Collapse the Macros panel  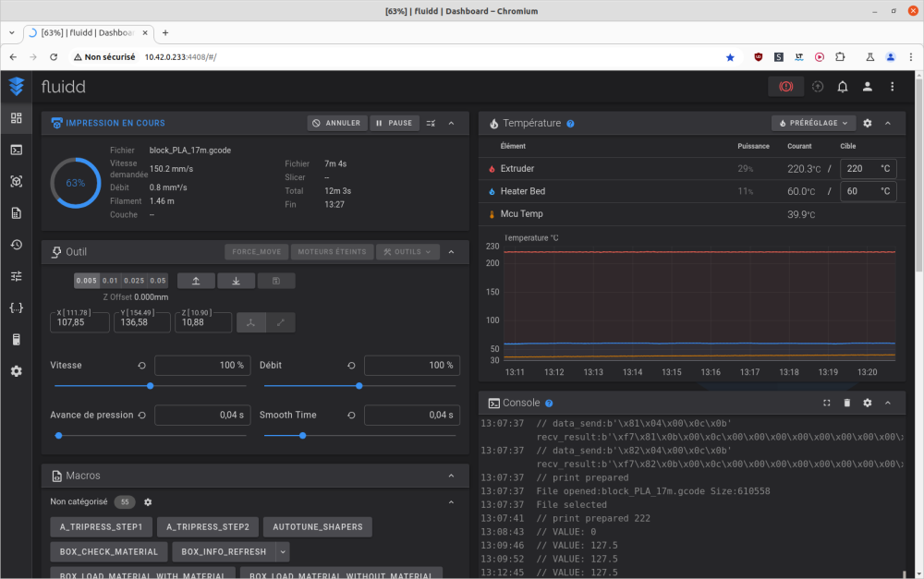[451, 476]
